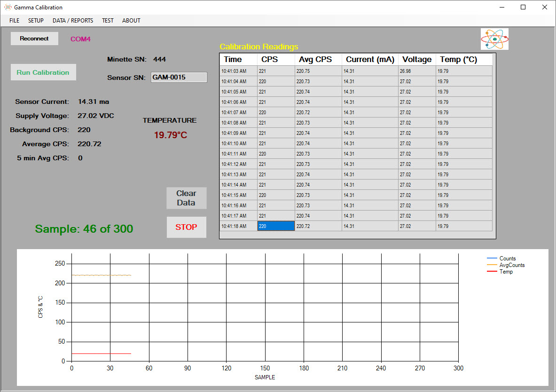Click the blue Counts legend line

click(x=492, y=258)
